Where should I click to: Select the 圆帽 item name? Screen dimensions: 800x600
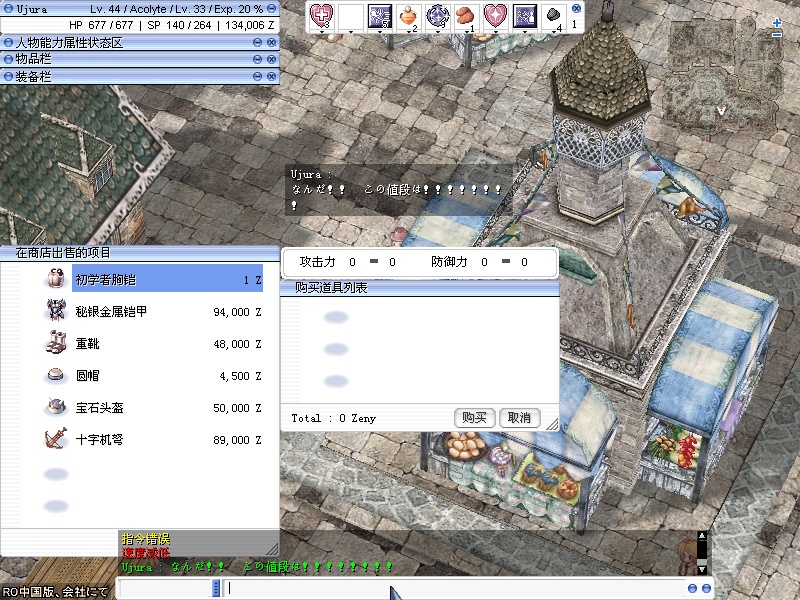pyautogui.click(x=87, y=376)
